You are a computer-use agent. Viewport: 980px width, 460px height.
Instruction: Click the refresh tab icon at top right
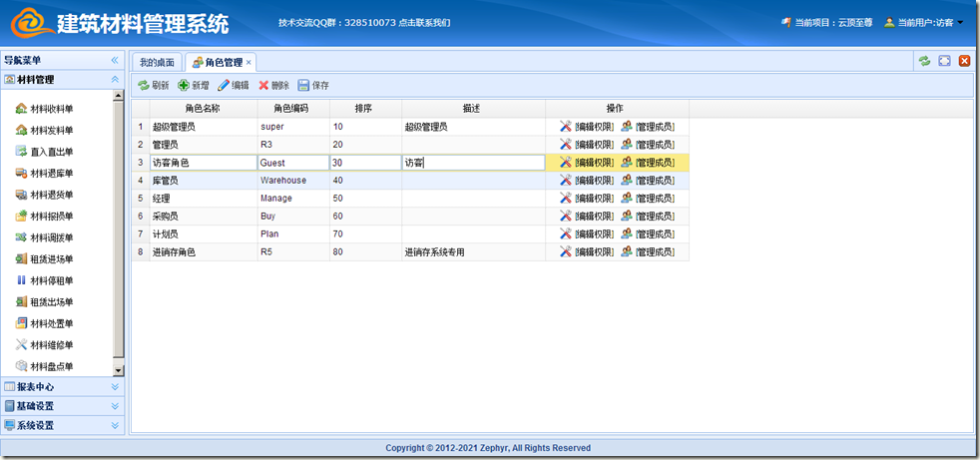click(924, 61)
